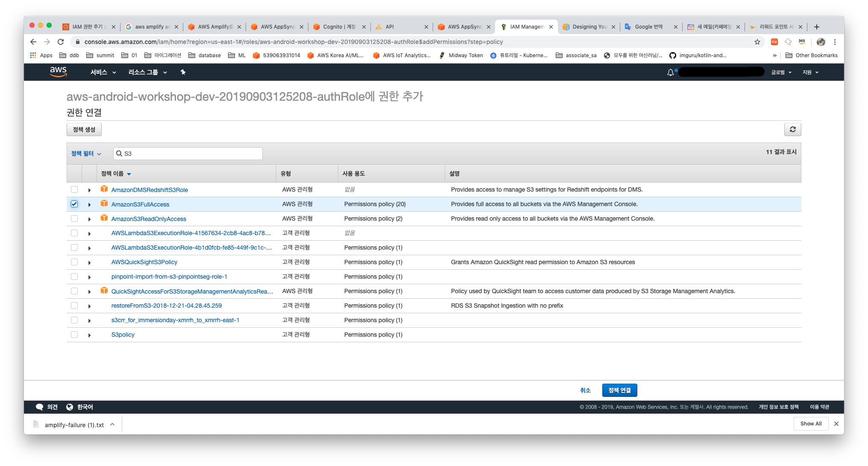Click the 정책 생성 button

(84, 129)
